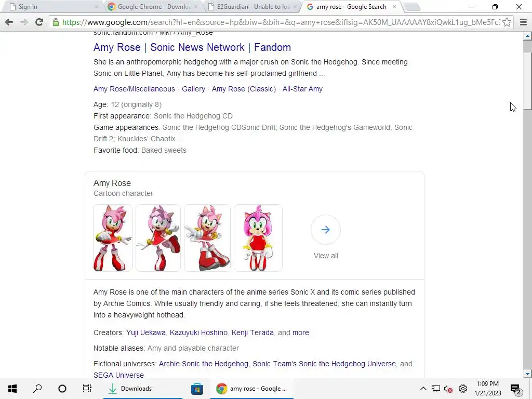Screen dimensions: 532x399
Task: Click the address bar URL field
Action: [x=281, y=22]
